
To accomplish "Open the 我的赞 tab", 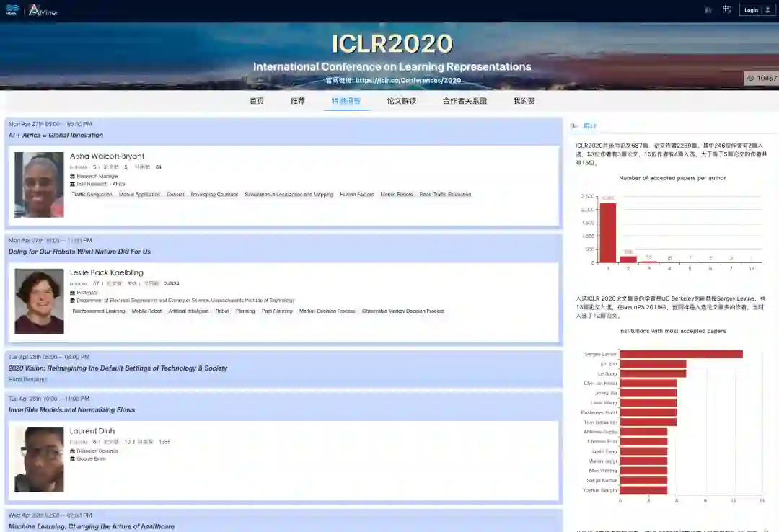I will click(x=524, y=101).
